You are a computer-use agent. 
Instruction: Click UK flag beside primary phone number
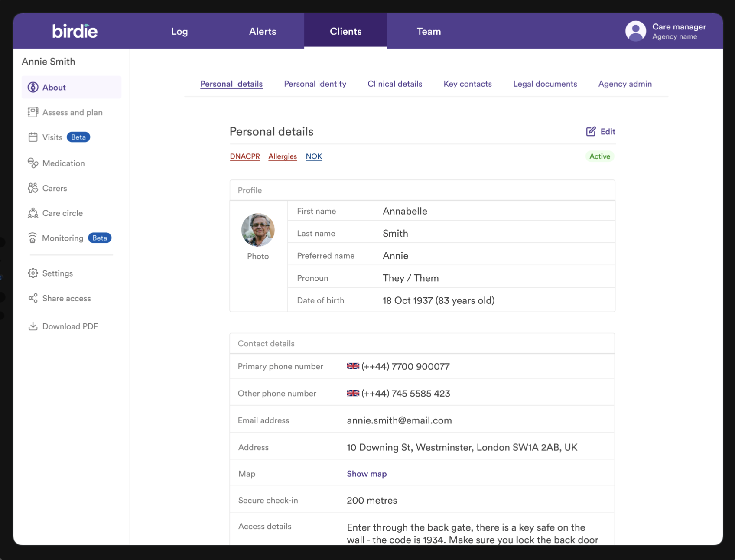tap(353, 366)
